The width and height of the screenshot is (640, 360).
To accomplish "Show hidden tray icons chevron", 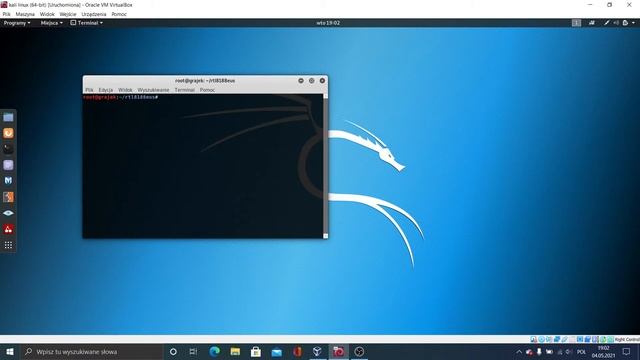I will point(519,352).
